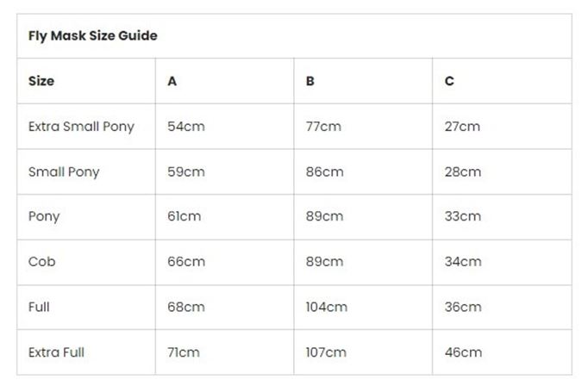Click the 61cm measurement cell
This screenshot has height=392, width=588.
point(185,216)
